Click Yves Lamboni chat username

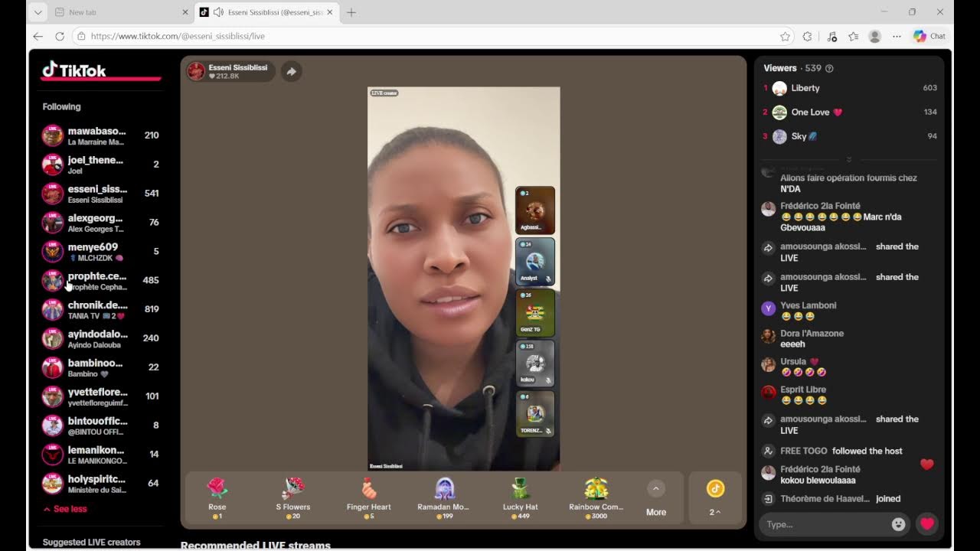point(808,305)
